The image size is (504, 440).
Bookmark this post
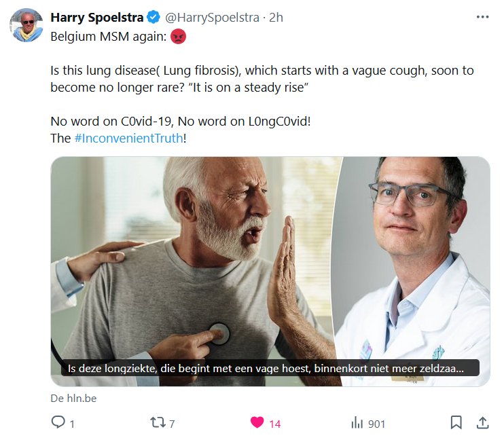(x=456, y=423)
